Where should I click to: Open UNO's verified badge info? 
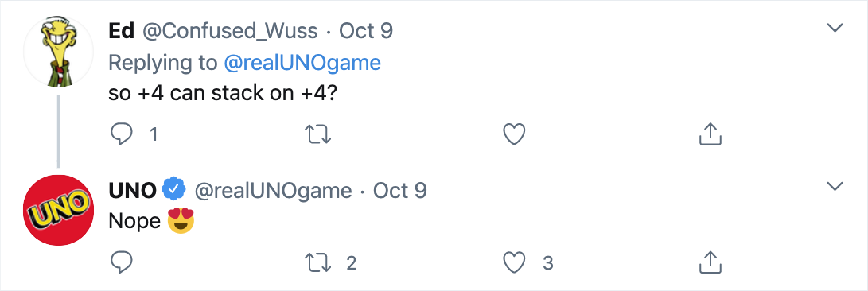[x=174, y=190]
